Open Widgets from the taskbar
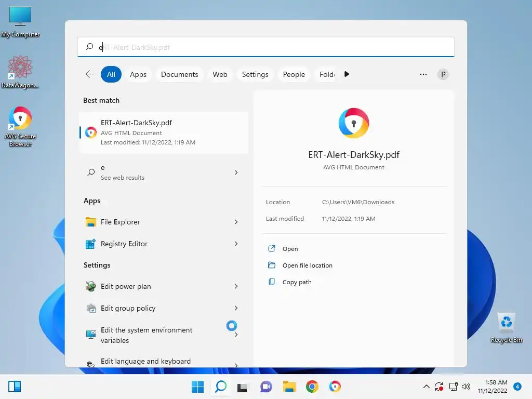This screenshot has width=532, height=399. (x=15, y=387)
